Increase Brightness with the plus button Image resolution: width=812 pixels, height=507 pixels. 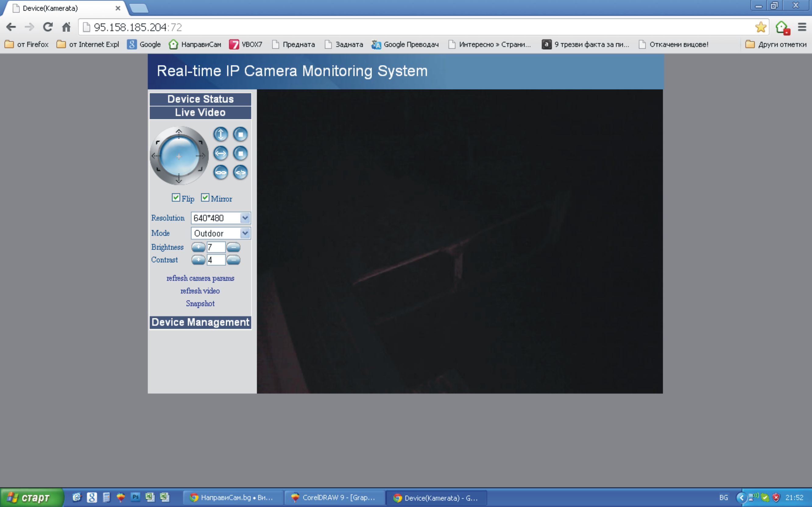198,247
